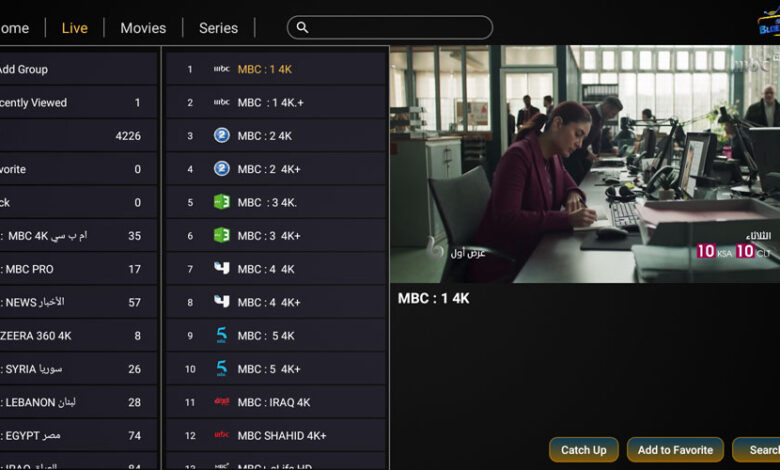
Task: Focus the channel search input field
Action: [x=390, y=28]
